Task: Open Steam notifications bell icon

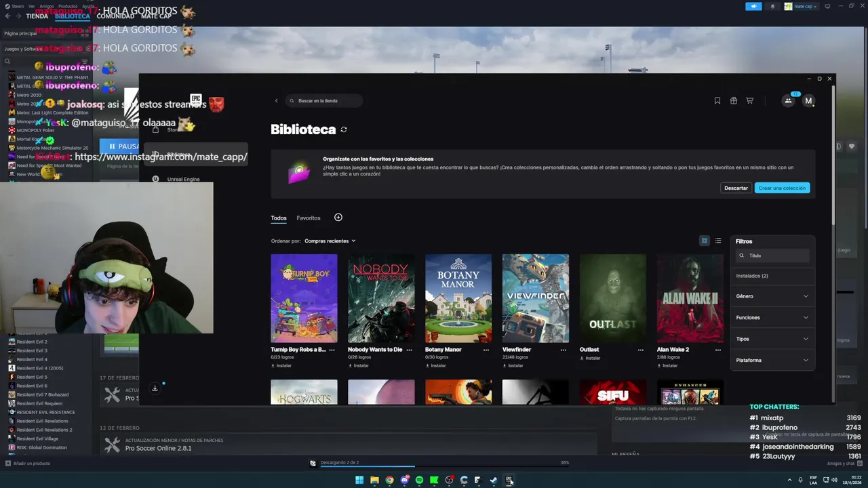Action: [x=772, y=6]
